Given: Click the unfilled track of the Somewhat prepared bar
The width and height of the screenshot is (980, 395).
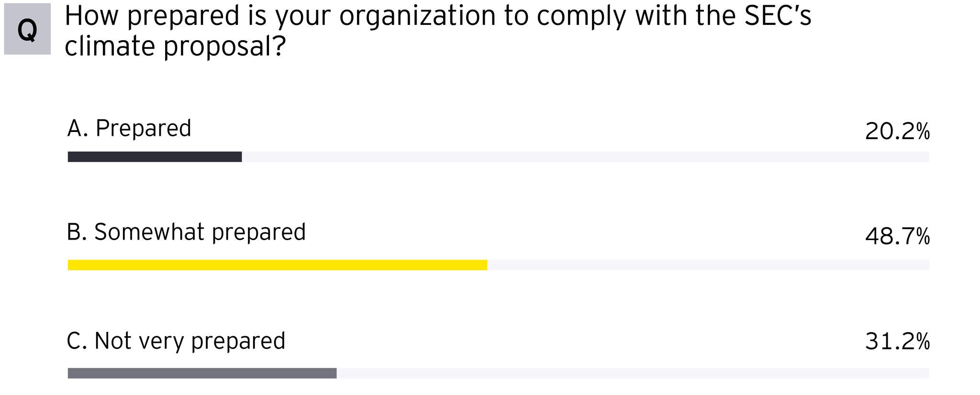Looking at the screenshot, I should 708,265.
